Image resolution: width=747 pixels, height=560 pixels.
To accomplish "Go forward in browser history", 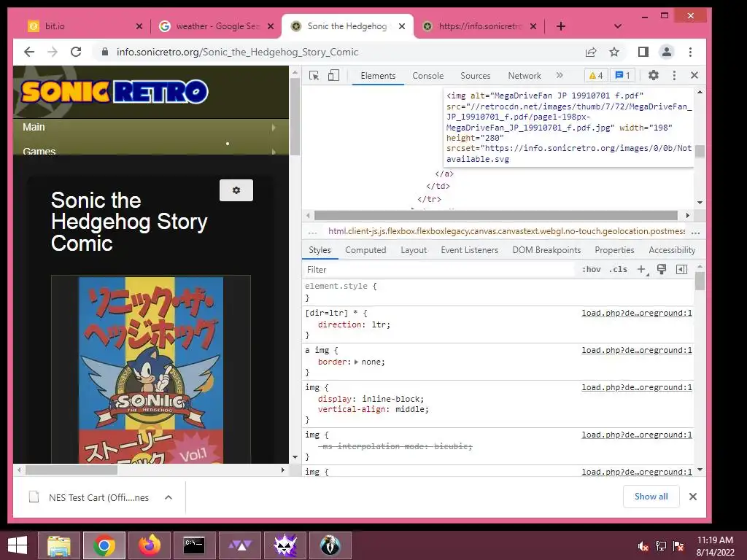I will click(53, 52).
